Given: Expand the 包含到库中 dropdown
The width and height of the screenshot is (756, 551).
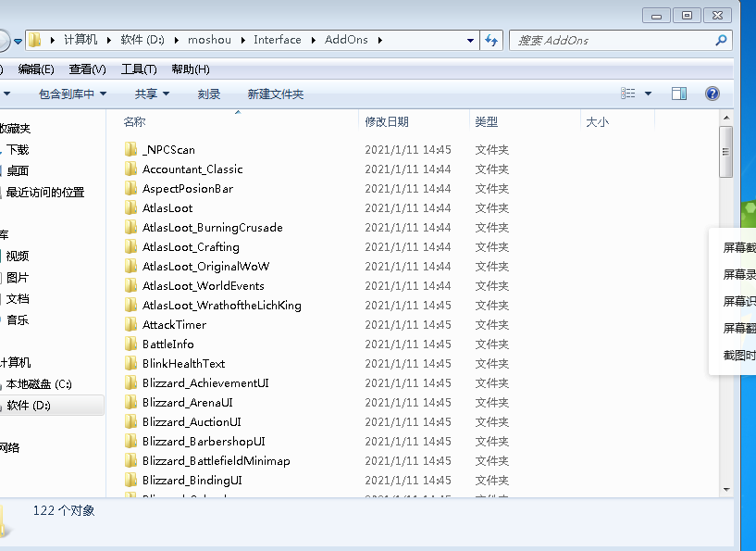Looking at the screenshot, I should click(x=72, y=94).
